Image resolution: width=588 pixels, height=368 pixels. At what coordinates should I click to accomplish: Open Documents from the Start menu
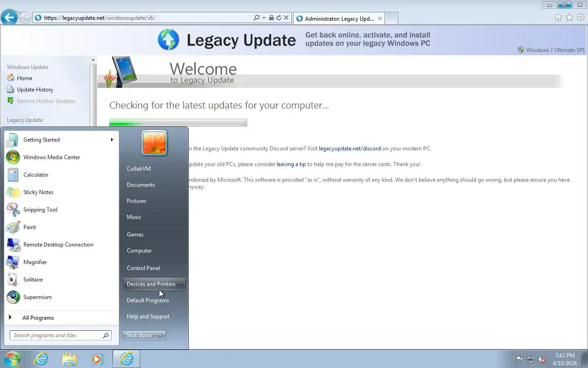[154, 185]
